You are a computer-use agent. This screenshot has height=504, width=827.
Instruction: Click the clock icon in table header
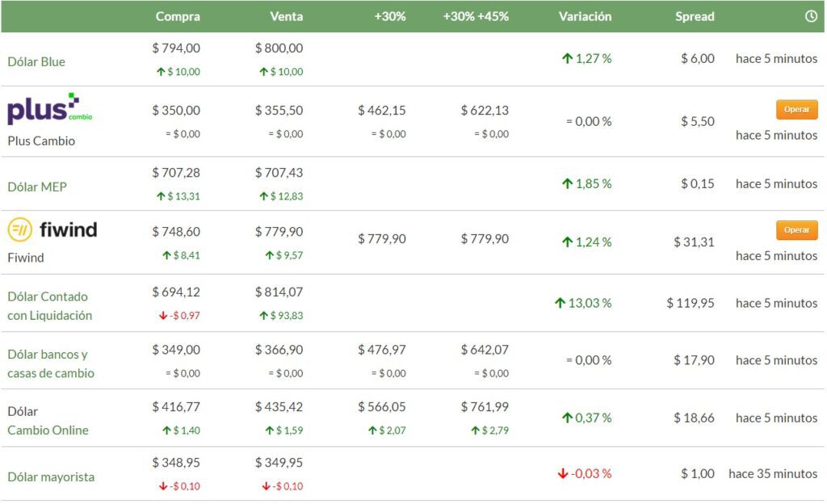(811, 16)
